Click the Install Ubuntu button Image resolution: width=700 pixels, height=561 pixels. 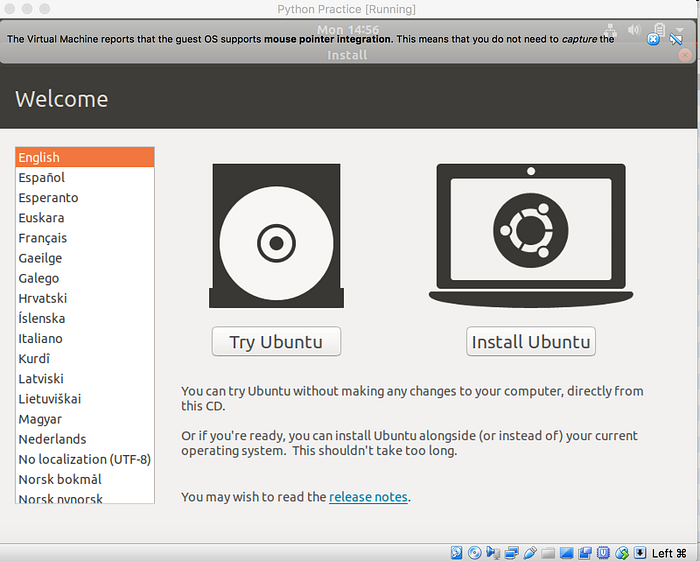pyautogui.click(x=531, y=341)
